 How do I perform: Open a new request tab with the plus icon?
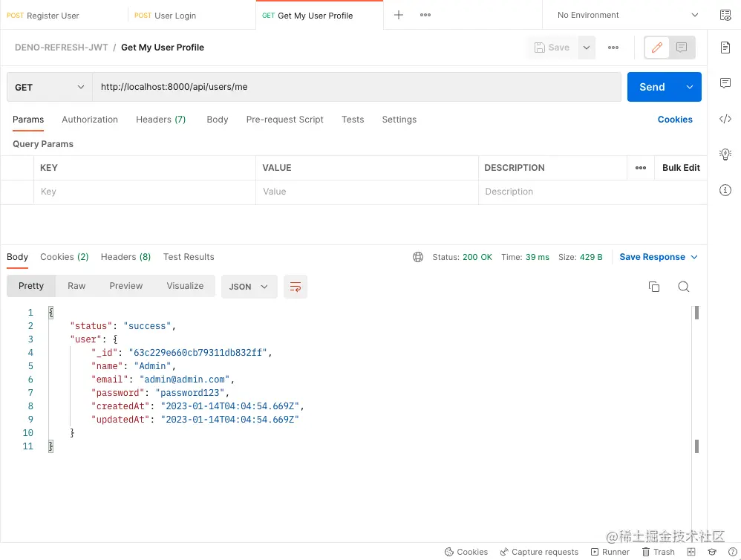[x=399, y=15]
